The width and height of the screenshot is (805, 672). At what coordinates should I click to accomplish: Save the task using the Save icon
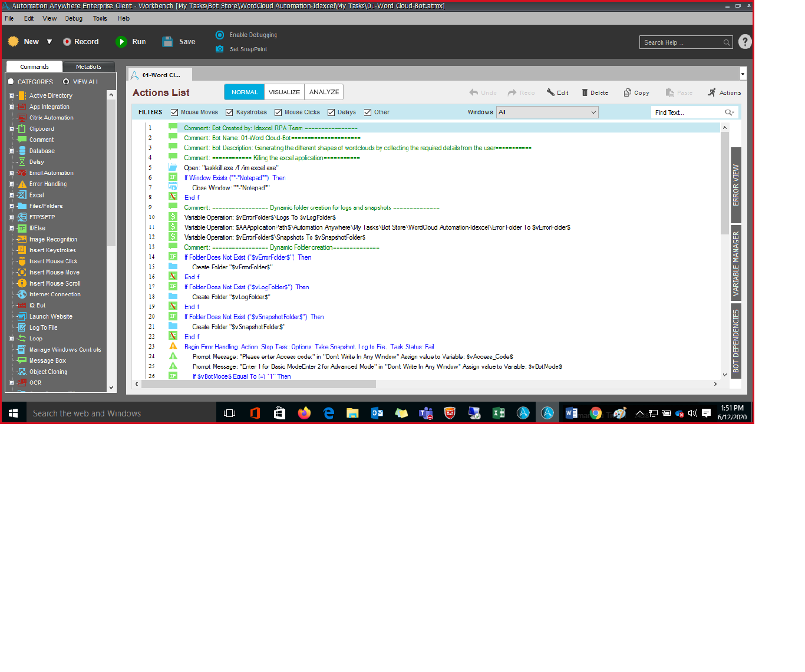click(168, 42)
